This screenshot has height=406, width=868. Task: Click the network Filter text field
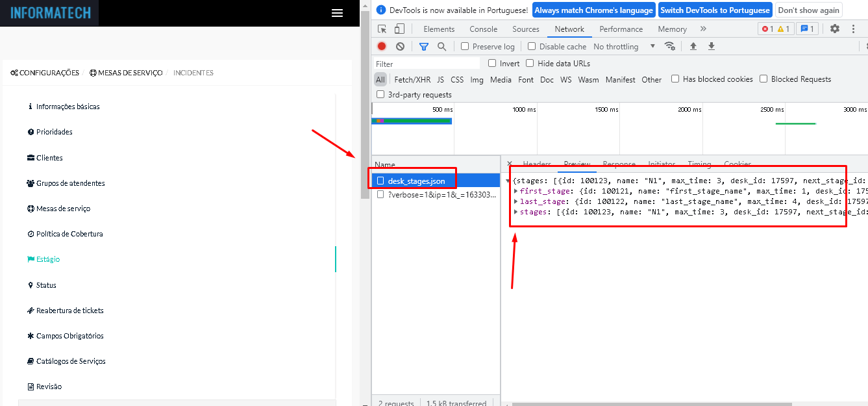click(x=427, y=64)
